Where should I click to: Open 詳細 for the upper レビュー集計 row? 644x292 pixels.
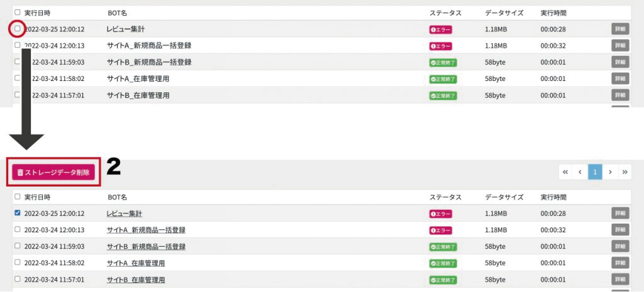point(620,29)
